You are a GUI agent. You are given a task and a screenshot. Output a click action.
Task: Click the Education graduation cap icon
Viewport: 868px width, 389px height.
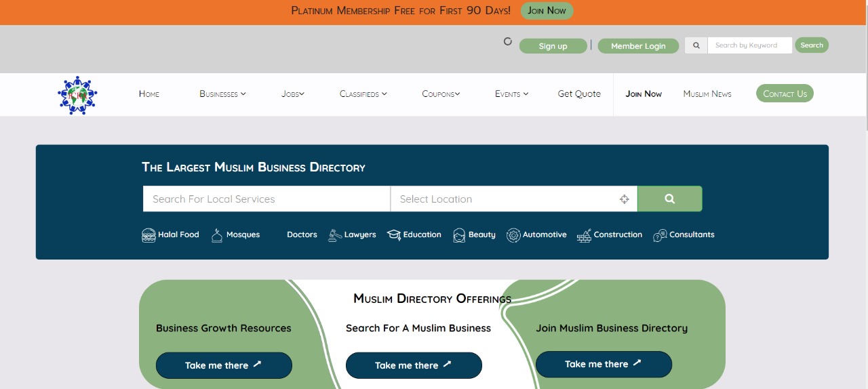coord(394,235)
